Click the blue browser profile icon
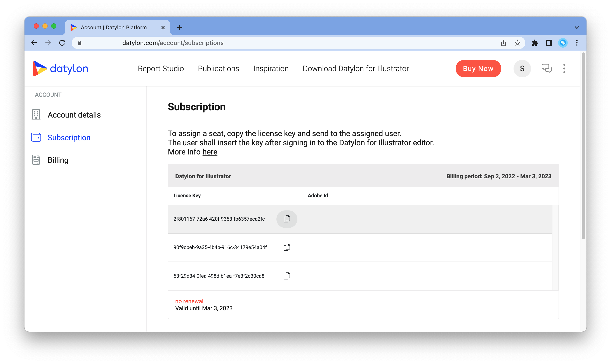Viewport: 611px width, 364px height. coord(563,43)
